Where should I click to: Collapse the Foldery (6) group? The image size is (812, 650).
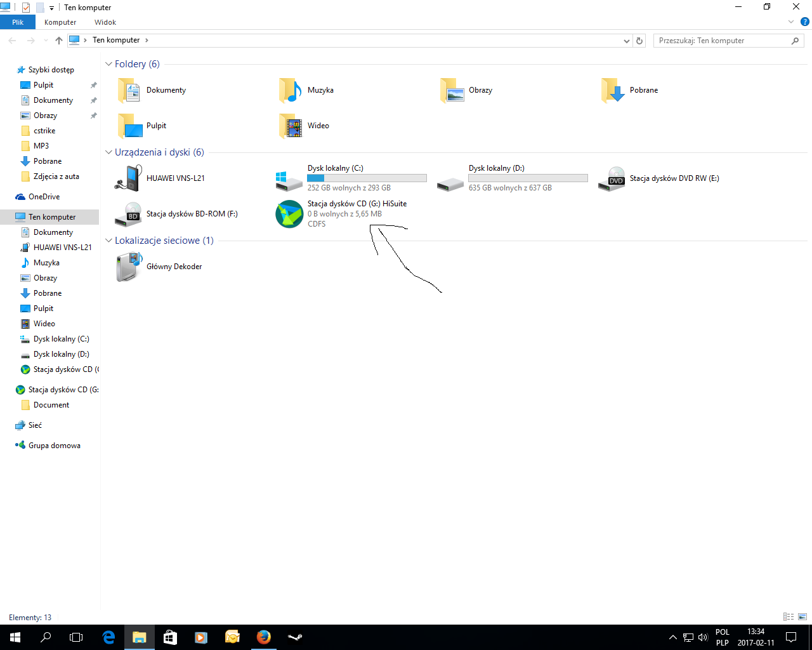tap(108, 64)
